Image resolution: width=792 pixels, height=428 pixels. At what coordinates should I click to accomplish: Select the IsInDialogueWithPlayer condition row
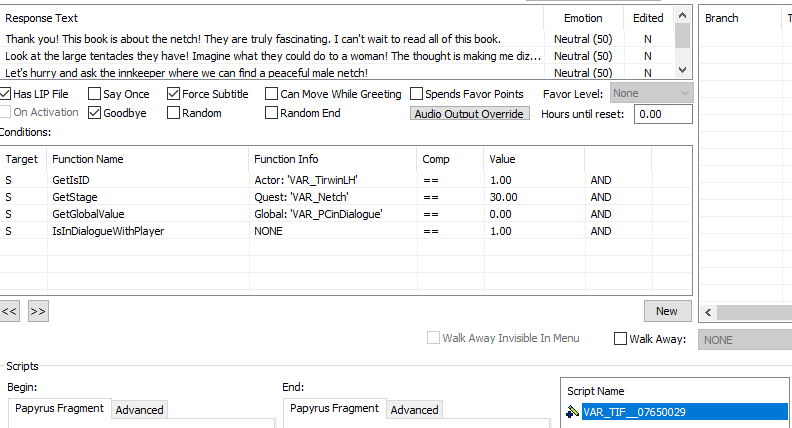pyautogui.click(x=346, y=231)
